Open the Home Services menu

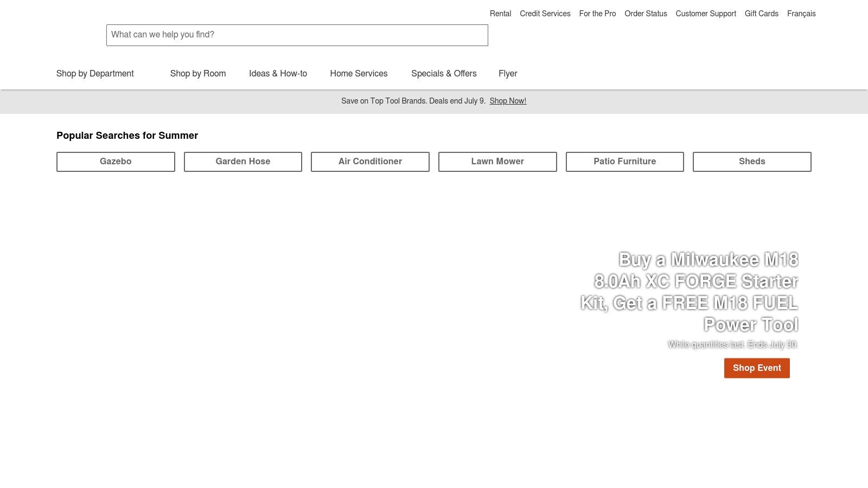tap(359, 74)
